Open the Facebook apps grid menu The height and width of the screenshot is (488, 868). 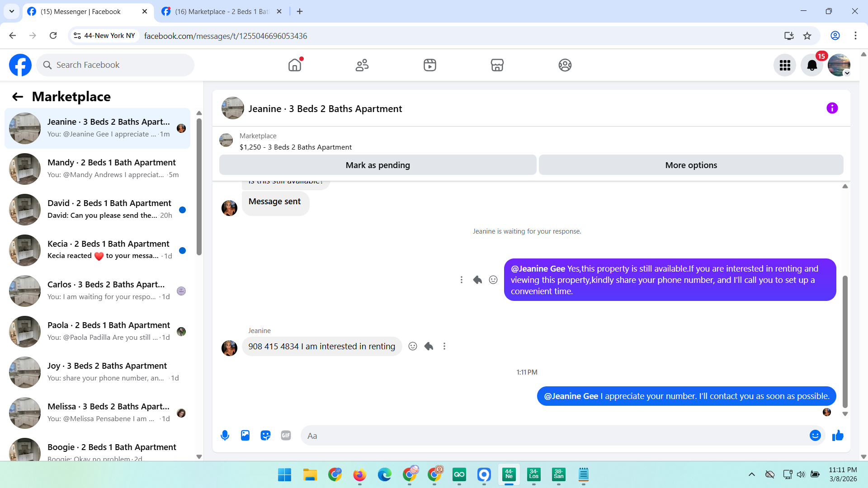pyautogui.click(x=785, y=66)
